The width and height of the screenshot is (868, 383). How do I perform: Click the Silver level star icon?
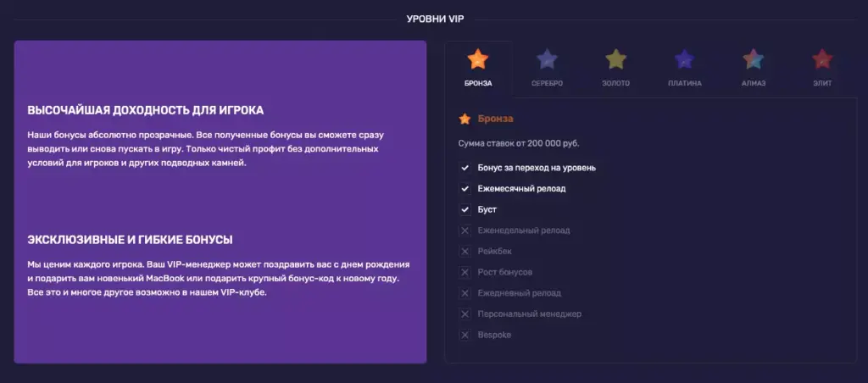(x=547, y=59)
